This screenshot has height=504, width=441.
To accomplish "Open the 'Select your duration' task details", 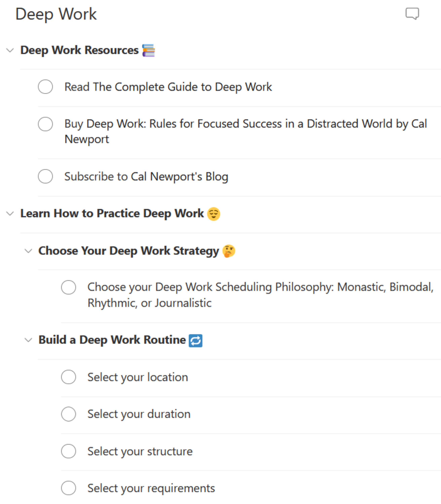I will (x=138, y=414).
